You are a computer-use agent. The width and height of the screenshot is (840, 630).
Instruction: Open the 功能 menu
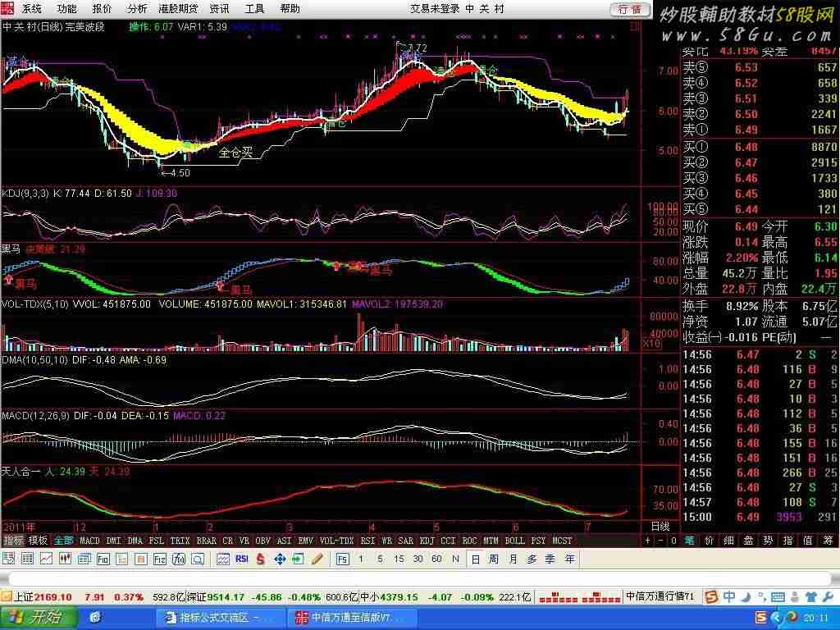(66, 8)
